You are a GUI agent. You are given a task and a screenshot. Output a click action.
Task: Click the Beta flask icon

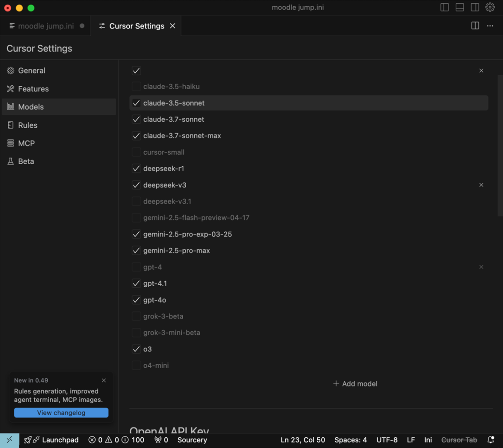tap(11, 161)
